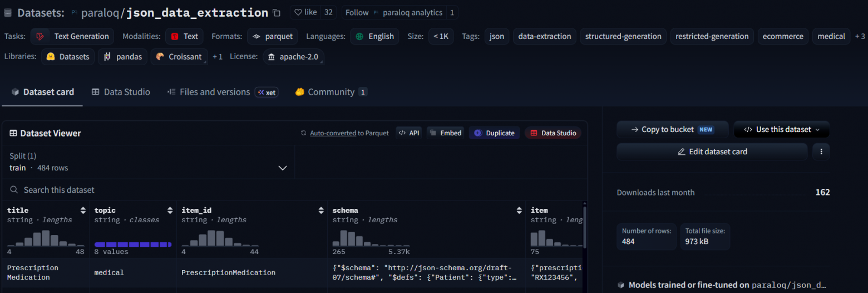The image size is (868, 293).
Task: Open the apache-2.0 license tag
Action: click(293, 57)
